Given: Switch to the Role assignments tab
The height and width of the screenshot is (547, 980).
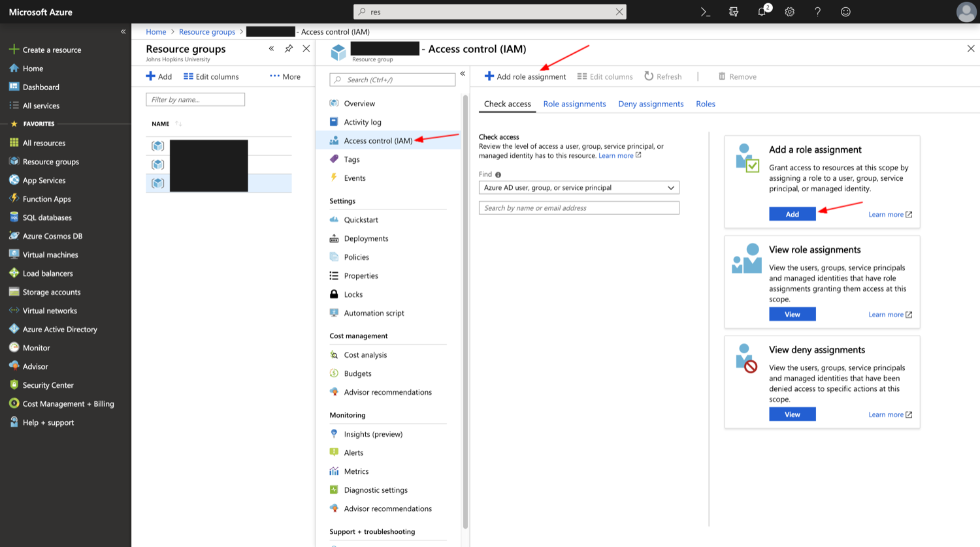Looking at the screenshot, I should coord(574,104).
